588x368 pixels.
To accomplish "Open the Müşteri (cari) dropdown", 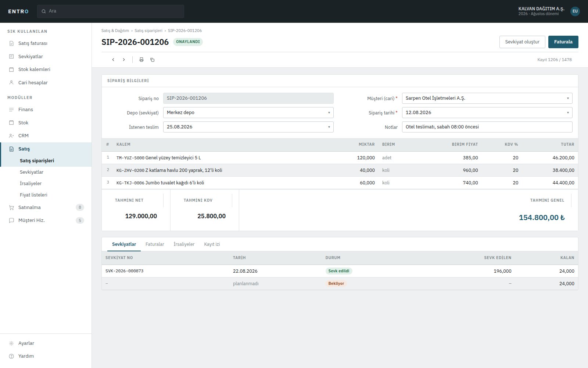I will 487,98.
